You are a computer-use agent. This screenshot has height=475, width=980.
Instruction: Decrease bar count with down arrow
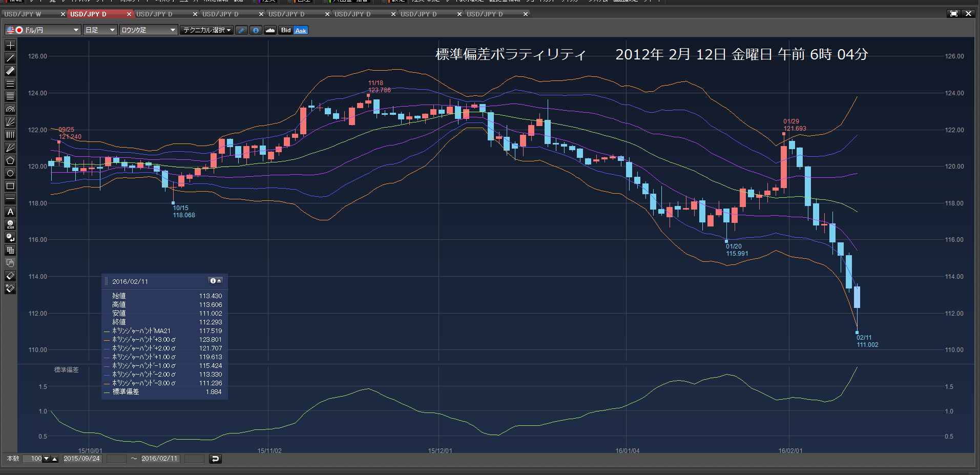coord(47,459)
